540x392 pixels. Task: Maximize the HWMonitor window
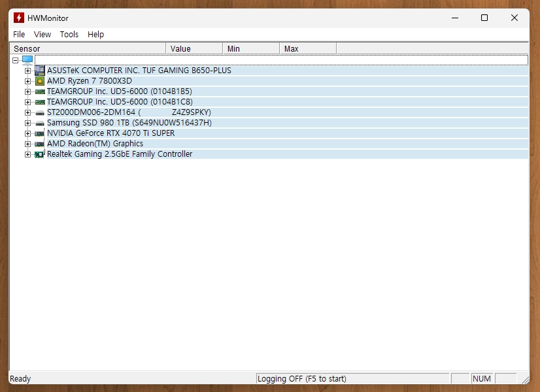click(x=484, y=18)
